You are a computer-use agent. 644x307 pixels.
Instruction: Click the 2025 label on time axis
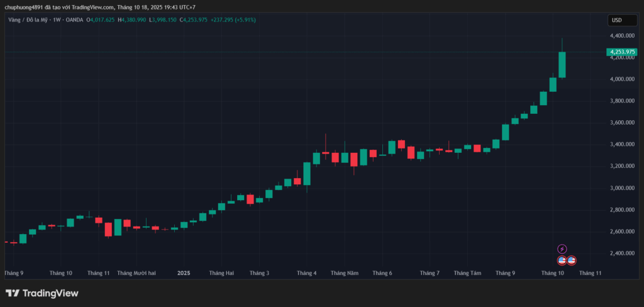[x=184, y=274]
